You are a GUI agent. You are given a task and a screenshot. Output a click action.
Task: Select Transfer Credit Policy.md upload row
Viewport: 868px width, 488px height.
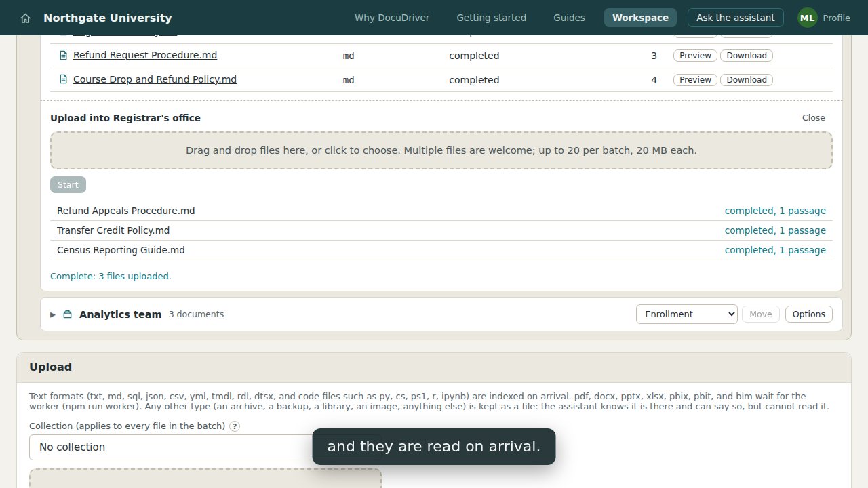point(441,230)
